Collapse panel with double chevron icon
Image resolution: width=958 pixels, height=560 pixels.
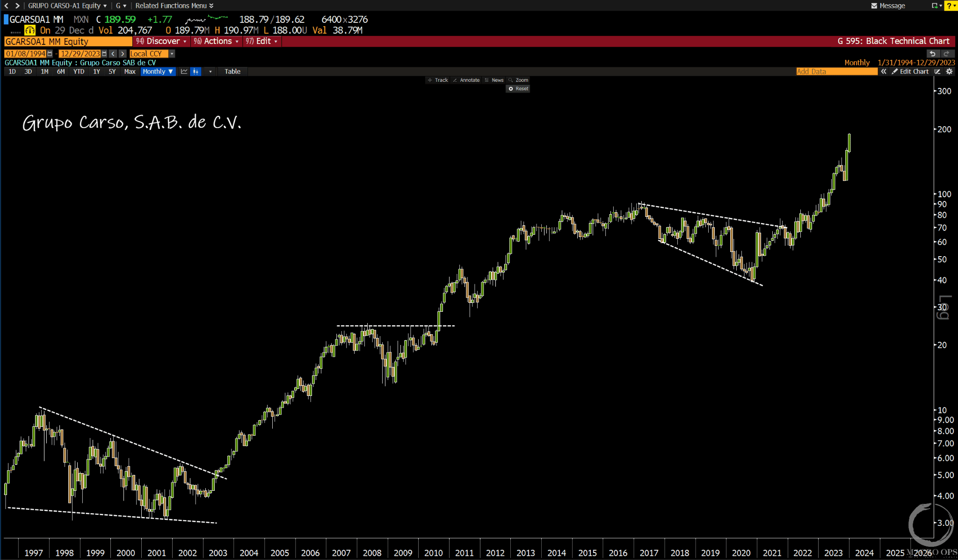pos(884,72)
